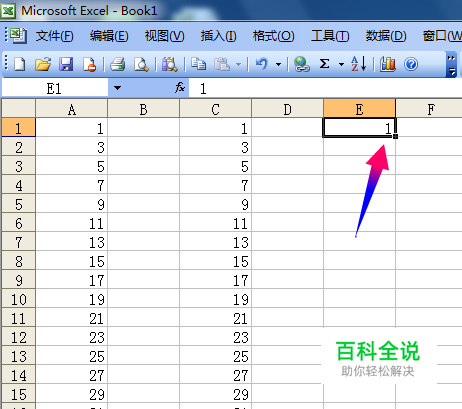
Task: Click the Name Box showing E1
Action: [55, 88]
